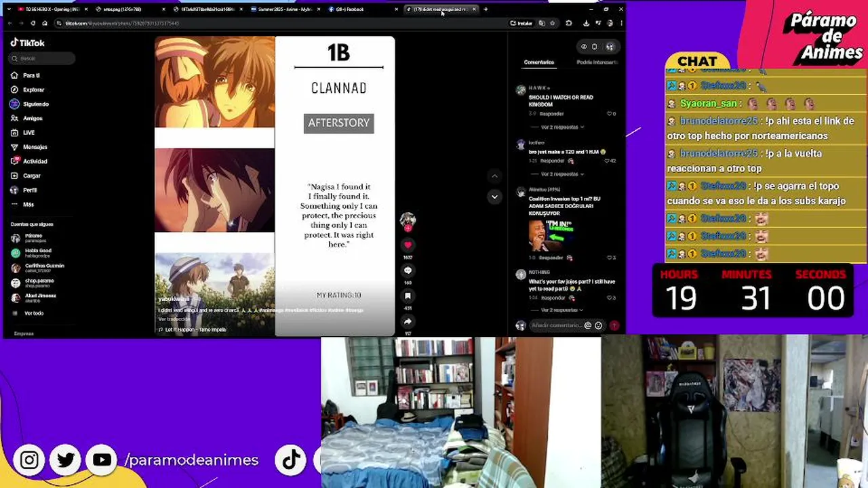Share the post with arrow icon
The width and height of the screenshot is (868, 488).
[x=408, y=321]
